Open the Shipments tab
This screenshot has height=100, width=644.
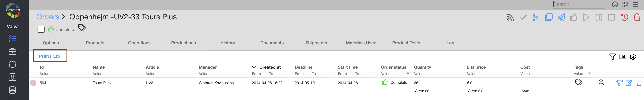tap(316, 43)
